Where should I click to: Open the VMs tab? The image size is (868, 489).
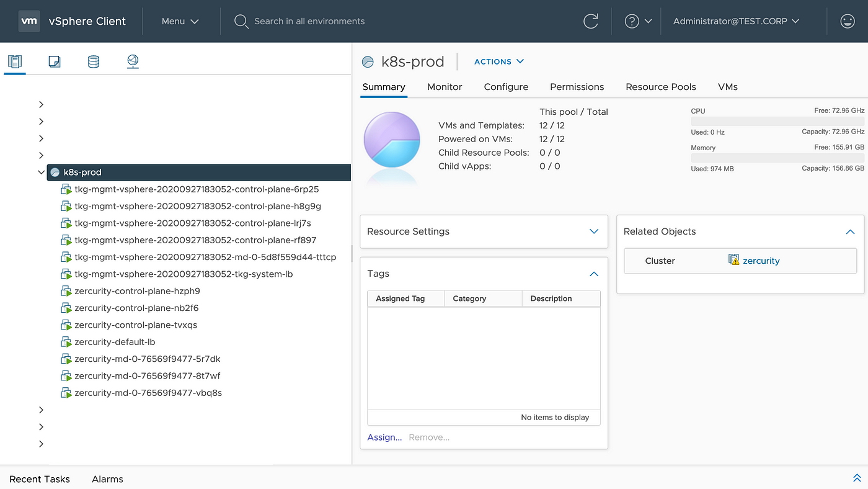coord(727,87)
